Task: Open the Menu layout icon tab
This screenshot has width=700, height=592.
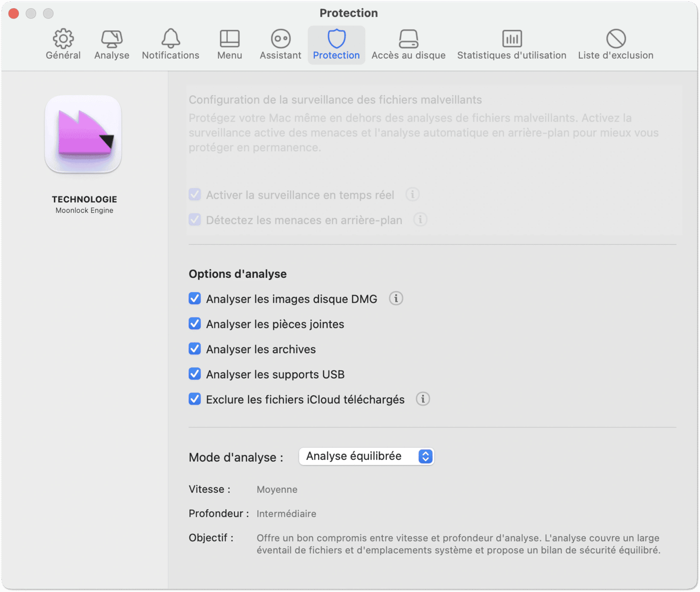Action: 230,45
